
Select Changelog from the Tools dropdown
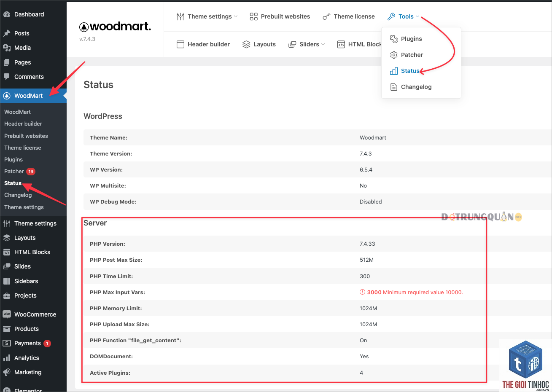tap(416, 87)
